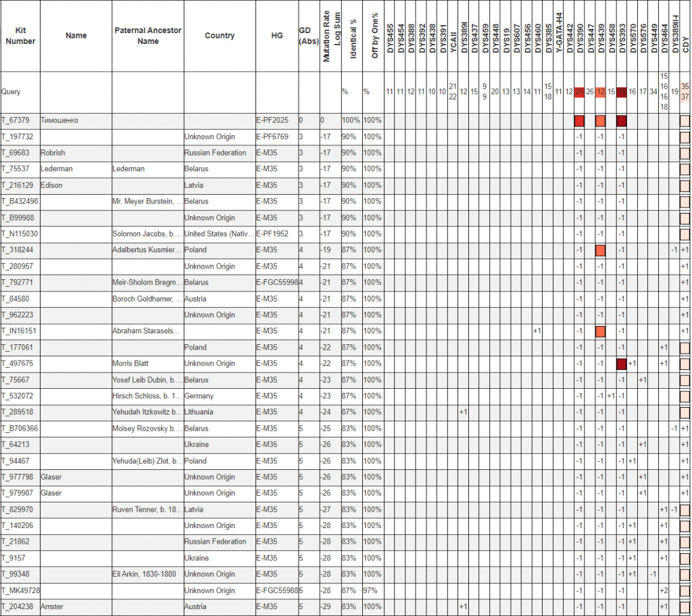
Task: Open kit T_MK49728 row
Action: click(20, 591)
